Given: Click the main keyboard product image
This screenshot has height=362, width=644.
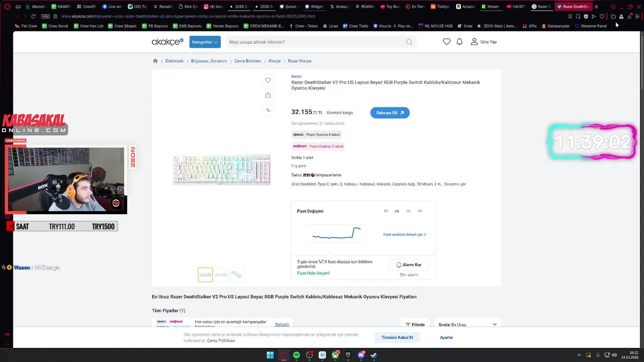Looking at the screenshot, I should 221,170.
